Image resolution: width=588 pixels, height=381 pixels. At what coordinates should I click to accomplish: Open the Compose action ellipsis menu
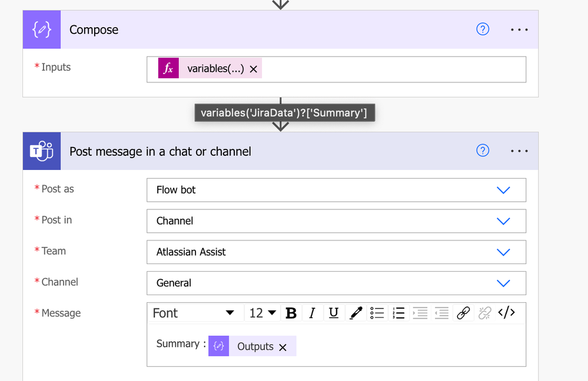pos(519,29)
